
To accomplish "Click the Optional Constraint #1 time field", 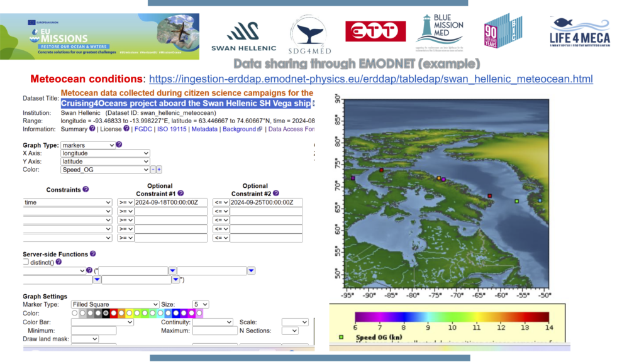I will (x=170, y=202).
